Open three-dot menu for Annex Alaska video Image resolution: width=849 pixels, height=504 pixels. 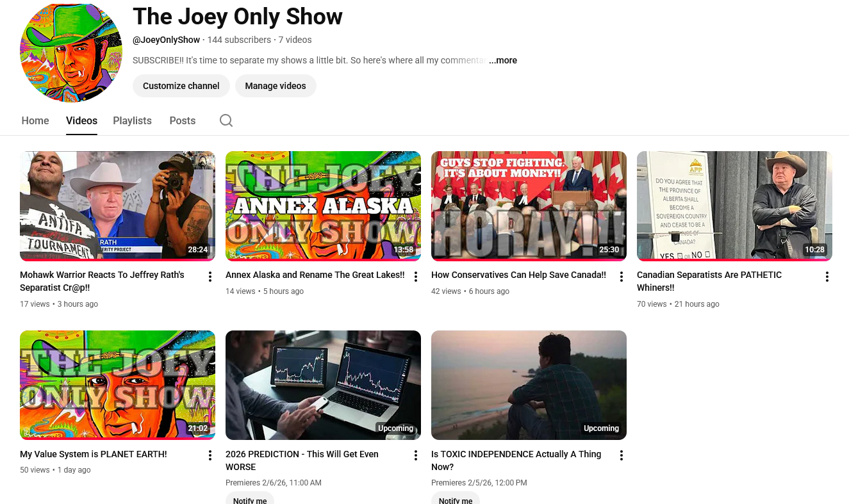click(x=415, y=277)
